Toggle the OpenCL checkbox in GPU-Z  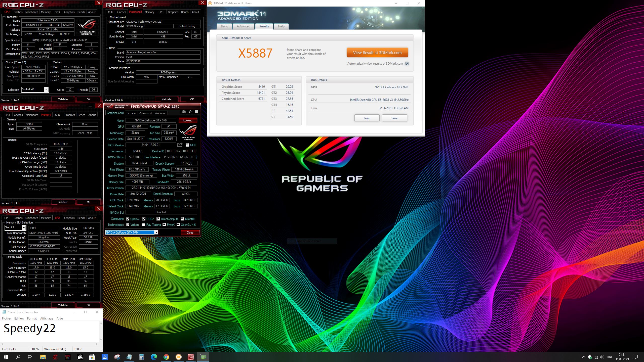(128, 219)
